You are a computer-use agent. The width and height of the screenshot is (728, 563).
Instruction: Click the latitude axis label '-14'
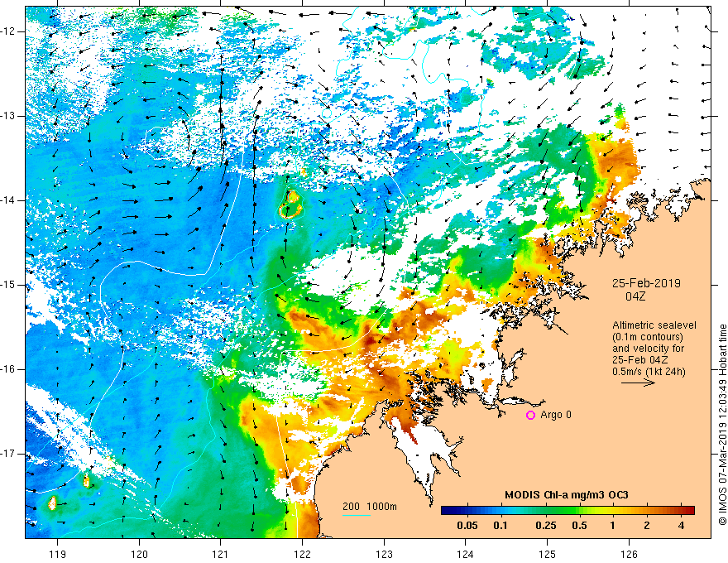coord(9,200)
